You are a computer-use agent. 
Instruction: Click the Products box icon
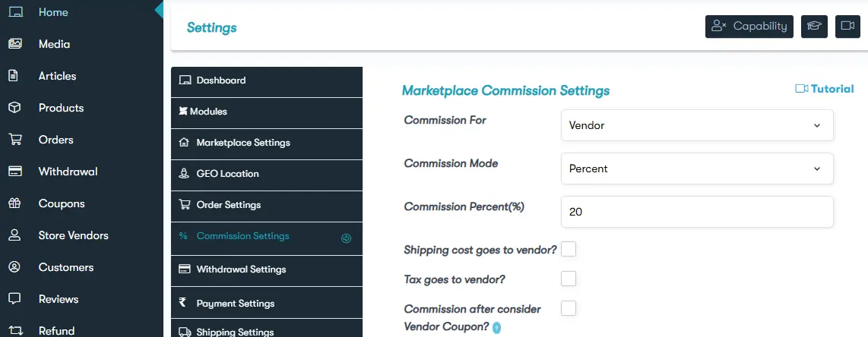[x=14, y=108]
